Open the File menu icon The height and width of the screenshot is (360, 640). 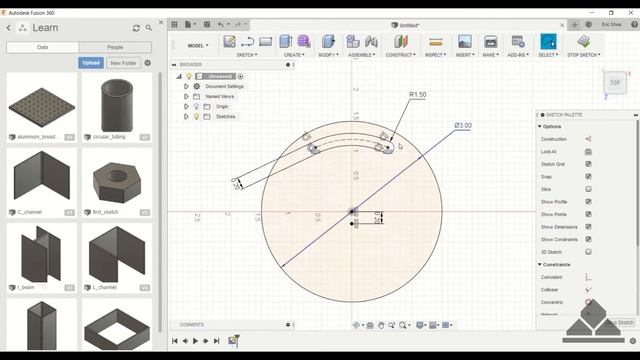tap(188, 24)
